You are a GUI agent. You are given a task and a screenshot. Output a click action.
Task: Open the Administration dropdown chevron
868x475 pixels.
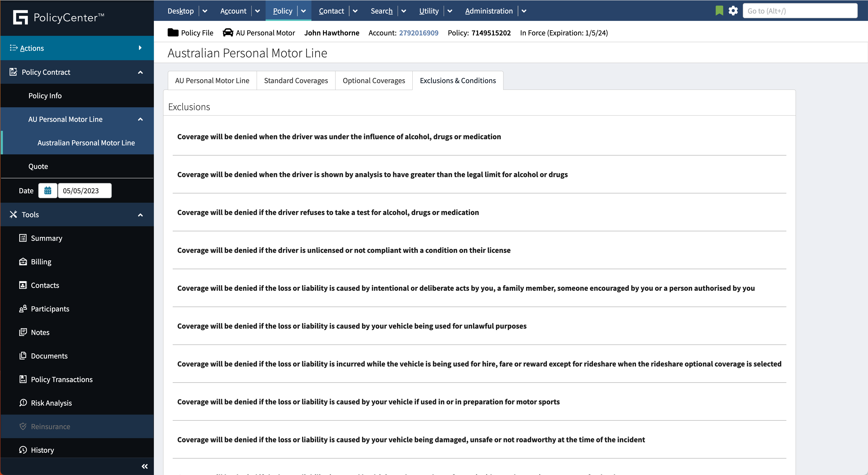point(524,11)
